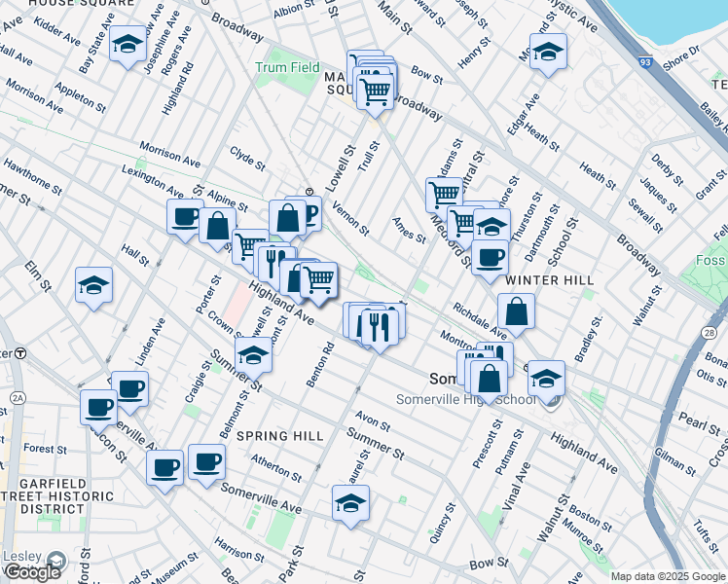Click the restaurant marker near Benton Rd
This screenshot has height=584, width=728.
pos(379,325)
